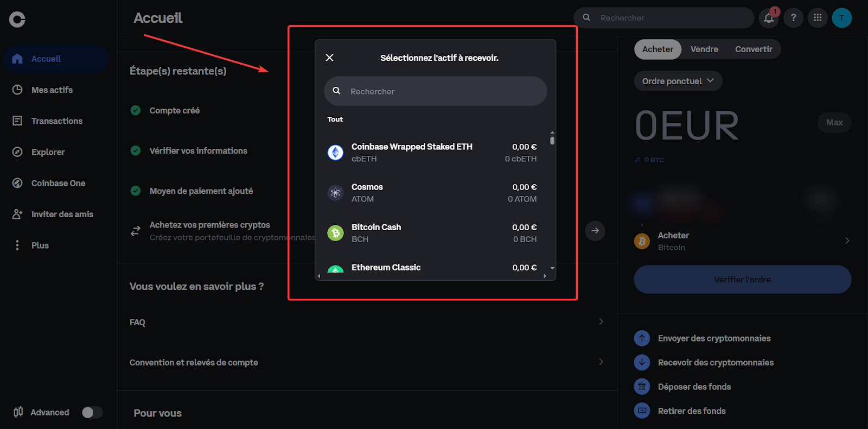The width and height of the screenshot is (868, 429).
Task: Click the Vérifier vos informations checkmark
Action: 136,150
